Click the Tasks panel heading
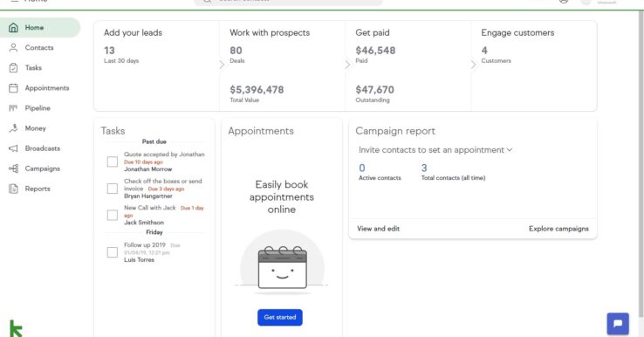Image resolution: width=644 pixels, height=337 pixels. (113, 131)
